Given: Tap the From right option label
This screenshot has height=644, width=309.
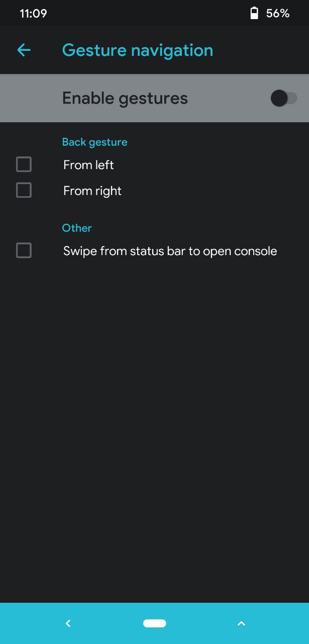Looking at the screenshot, I should 92,191.
